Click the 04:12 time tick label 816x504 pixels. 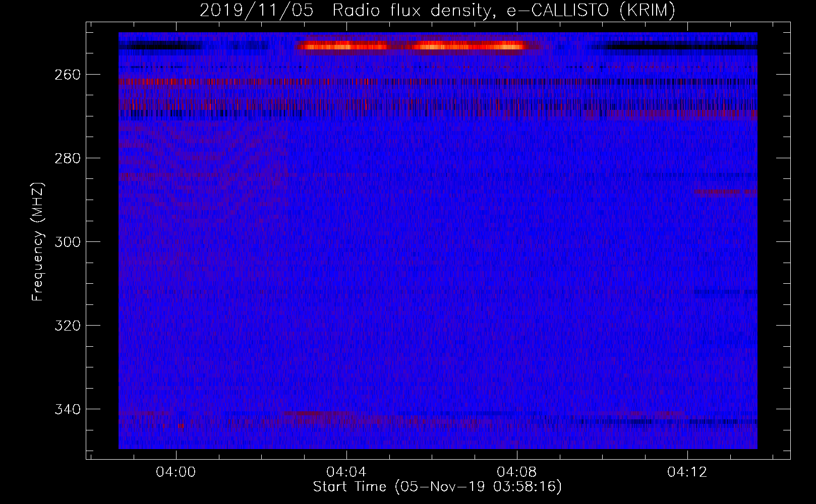click(687, 472)
